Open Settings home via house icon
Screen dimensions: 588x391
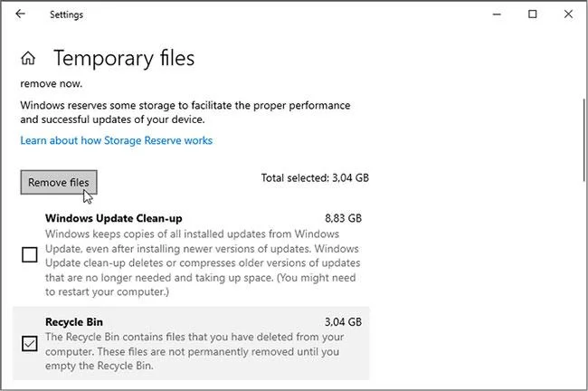28,58
